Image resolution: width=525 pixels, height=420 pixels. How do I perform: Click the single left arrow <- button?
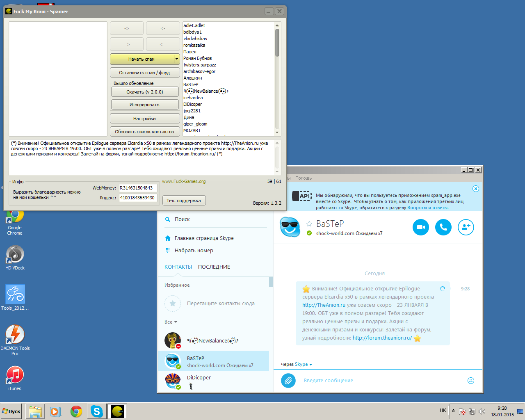tap(163, 28)
